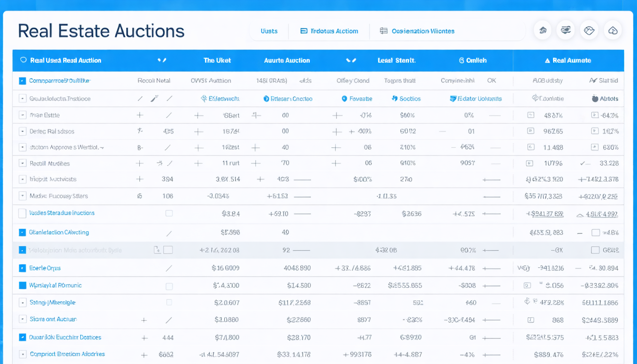Open the Copnriot Brretiom Aiodries link
The height and width of the screenshot is (364, 637).
coord(67,354)
